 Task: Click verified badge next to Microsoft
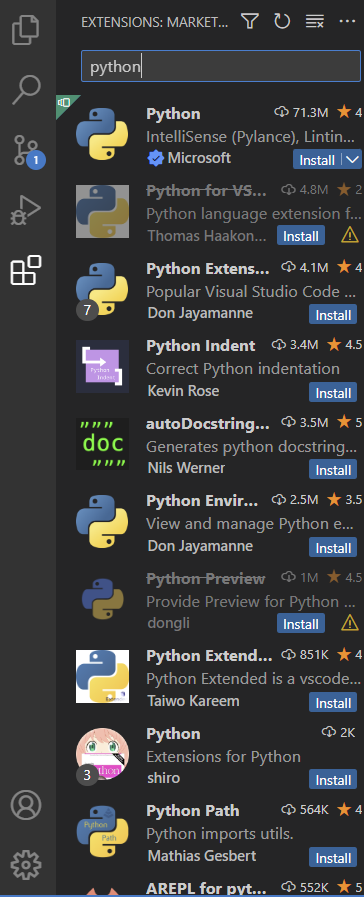tap(155, 158)
